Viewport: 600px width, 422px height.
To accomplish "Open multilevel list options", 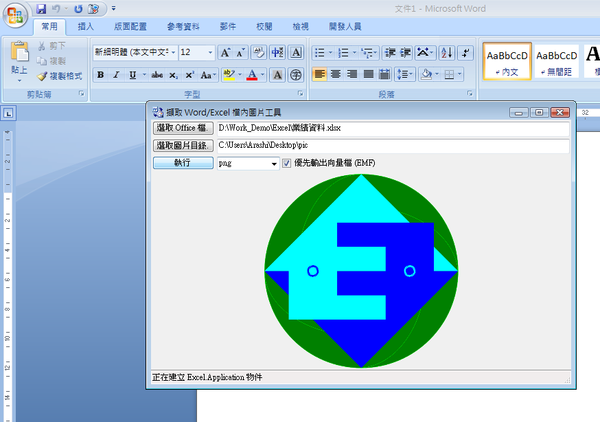I will point(369,53).
